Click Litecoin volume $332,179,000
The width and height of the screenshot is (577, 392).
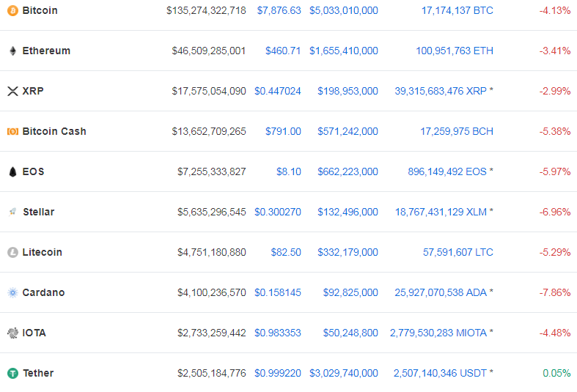348,252
